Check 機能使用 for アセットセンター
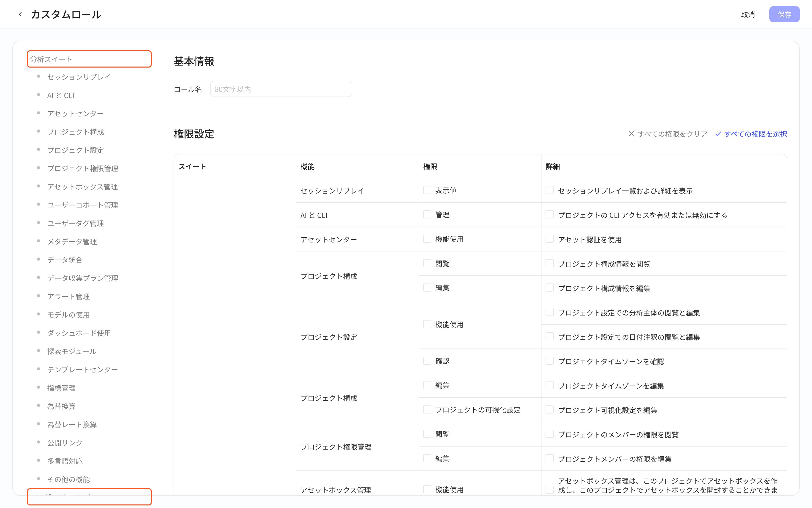This screenshot has width=812, height=508. (x=427, y=239)
